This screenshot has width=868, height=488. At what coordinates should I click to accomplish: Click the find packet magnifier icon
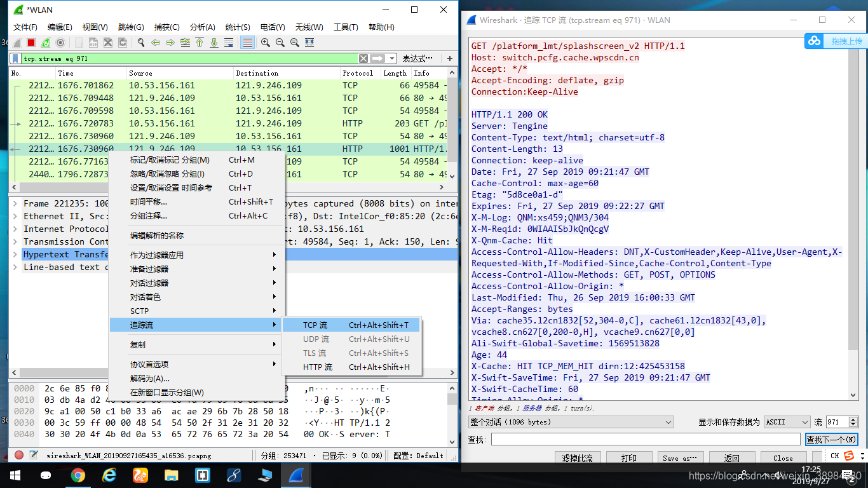(141, 43)
